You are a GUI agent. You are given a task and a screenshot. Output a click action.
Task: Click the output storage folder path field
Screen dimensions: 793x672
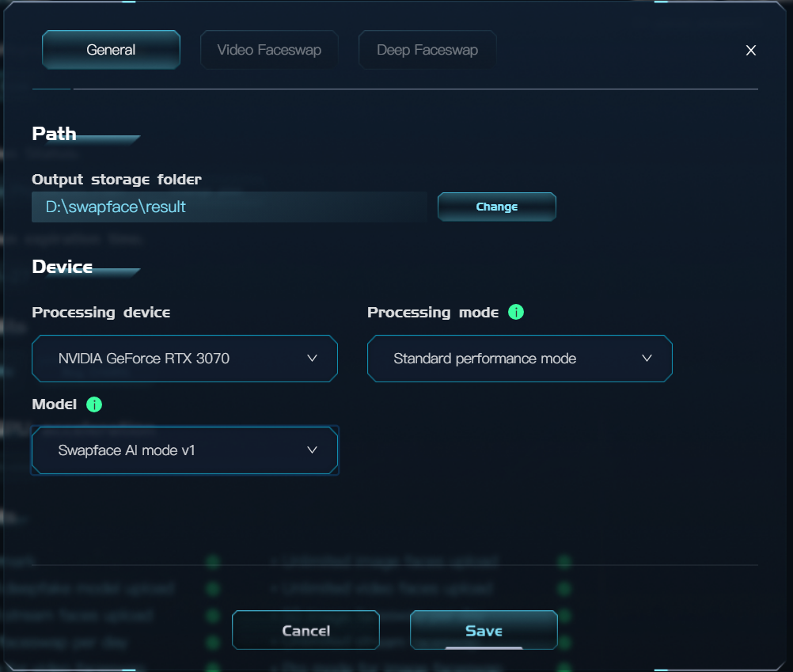[x=229, y=207]
